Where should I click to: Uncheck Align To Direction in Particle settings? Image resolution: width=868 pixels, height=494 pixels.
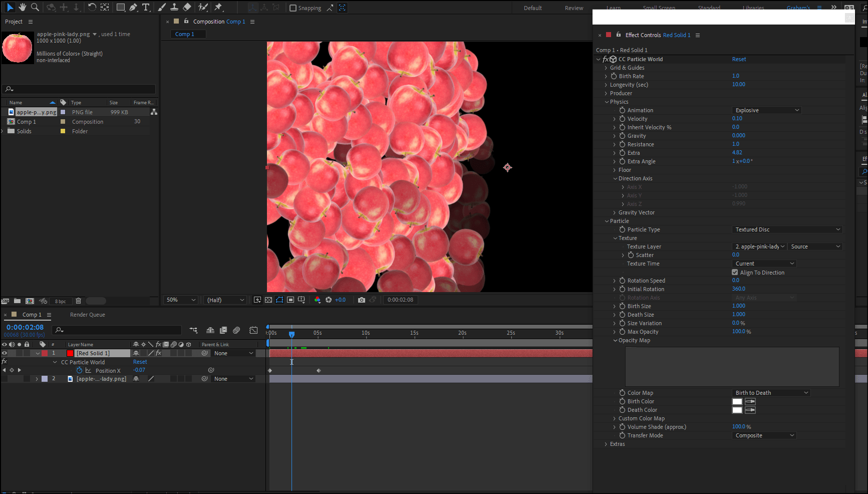(735, 272)
